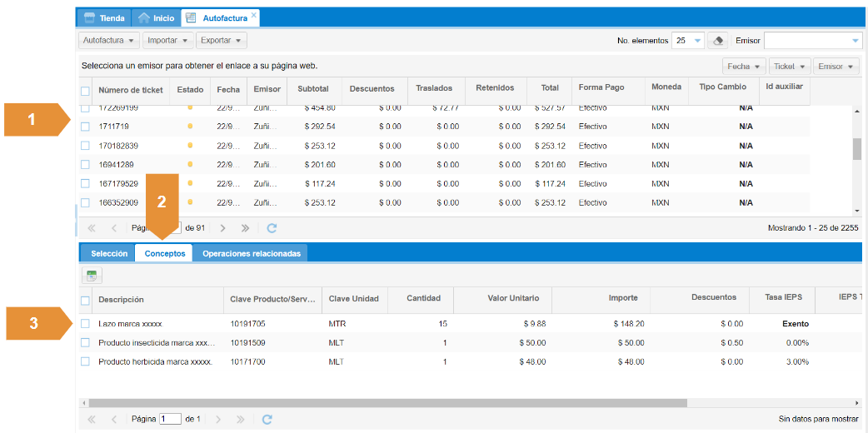The width and height of the screenshot is (868, 433).
Task: Tick the Lazo marca xxxxx row checkbox
Action: pyautogui.click(x=85, y=324)
